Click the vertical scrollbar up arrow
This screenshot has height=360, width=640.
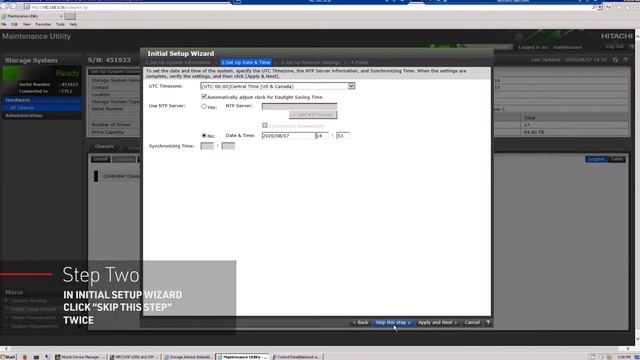tap(637, 36)
